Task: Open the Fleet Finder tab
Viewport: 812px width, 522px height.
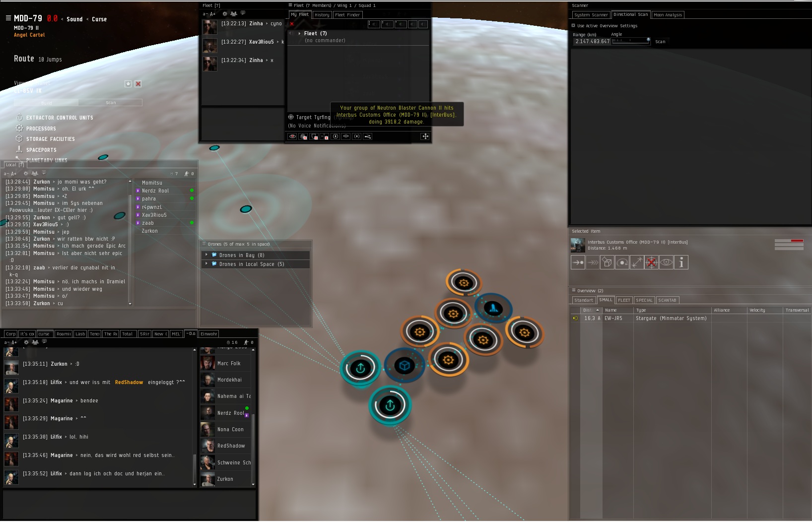Action: [x=347, y=15]
